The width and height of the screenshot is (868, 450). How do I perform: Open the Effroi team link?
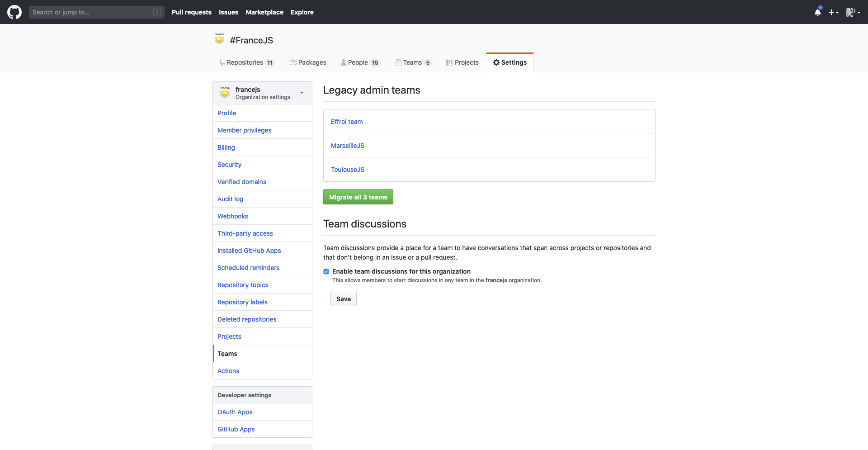[347, 122]
